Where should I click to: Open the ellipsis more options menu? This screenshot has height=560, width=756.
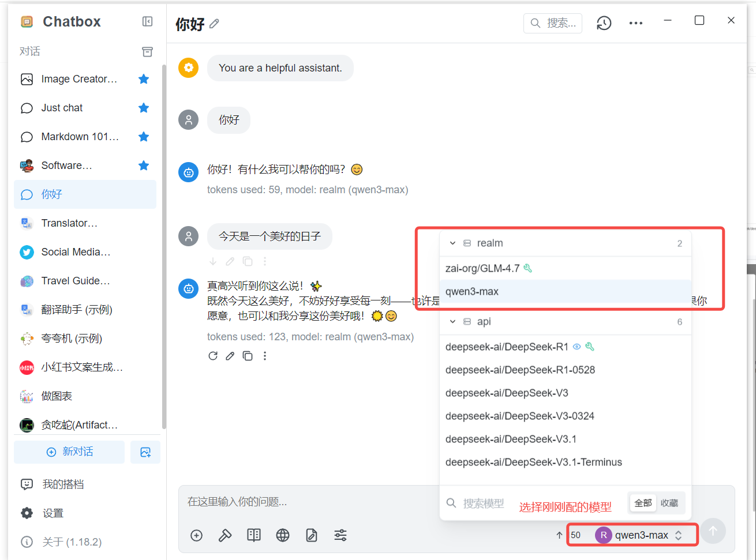pyautogui.click(x=636, y=23)
